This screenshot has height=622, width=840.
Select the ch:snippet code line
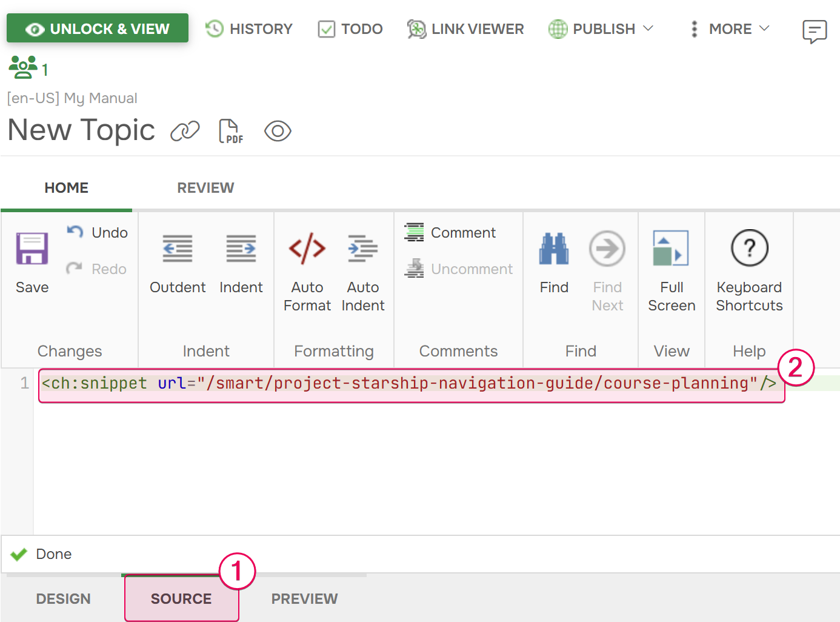click(406, 383)
